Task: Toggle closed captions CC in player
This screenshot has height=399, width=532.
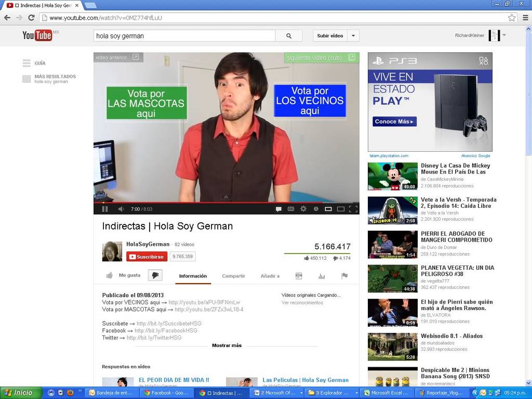Action: pyautogui.click(x=291, y=209)
